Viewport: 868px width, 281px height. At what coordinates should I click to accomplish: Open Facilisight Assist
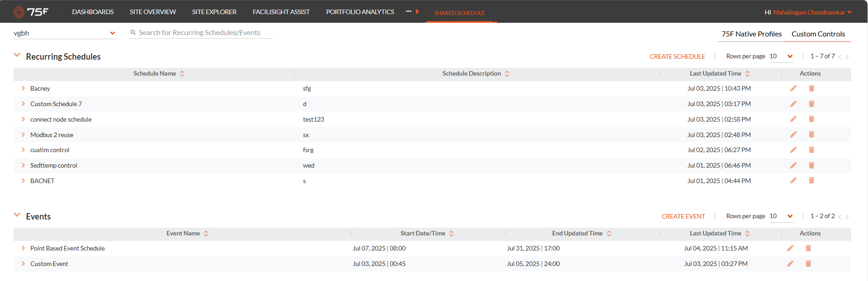point(281,12)
